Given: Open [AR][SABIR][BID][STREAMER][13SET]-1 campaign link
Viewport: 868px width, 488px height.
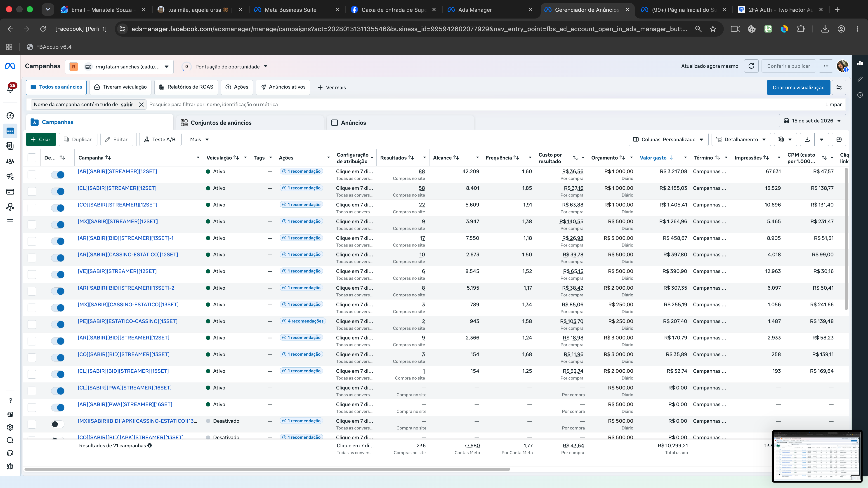Looking at the screenshot, I should click(x=126, y=238).
